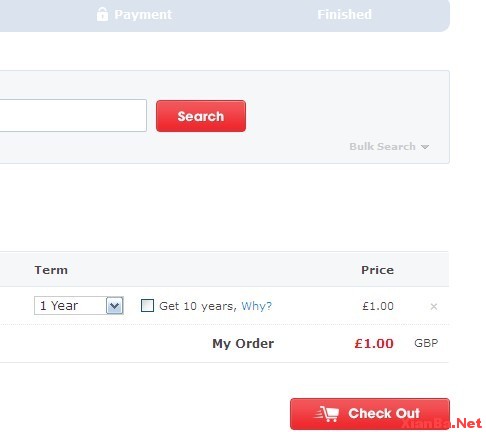486x432 pixels.
Task: Click the Price column header
Action: click(377, 270)
